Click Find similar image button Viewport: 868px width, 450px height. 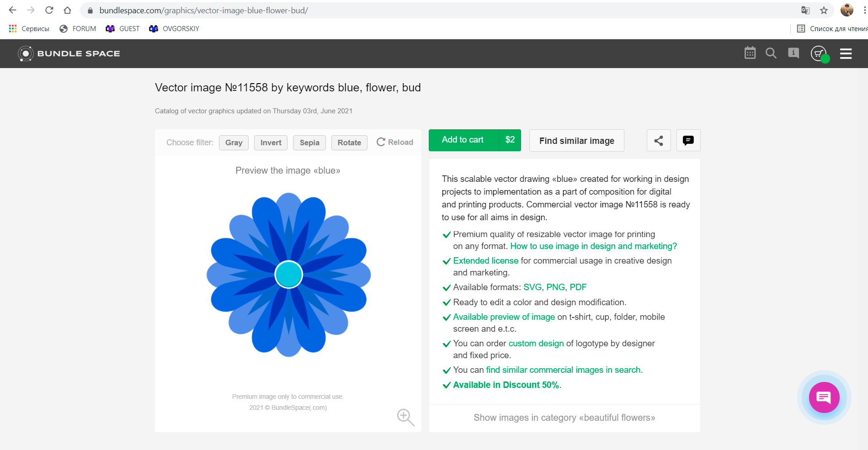click(577, 141)
